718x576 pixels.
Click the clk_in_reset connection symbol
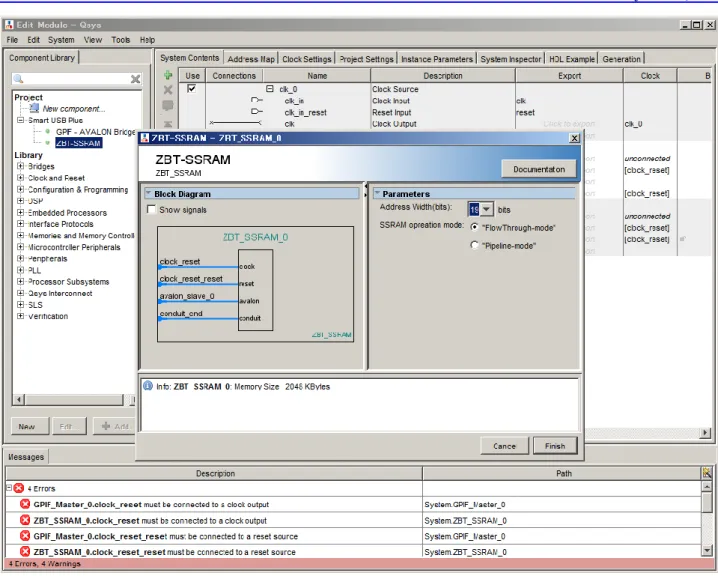click(x=257, y=112)
